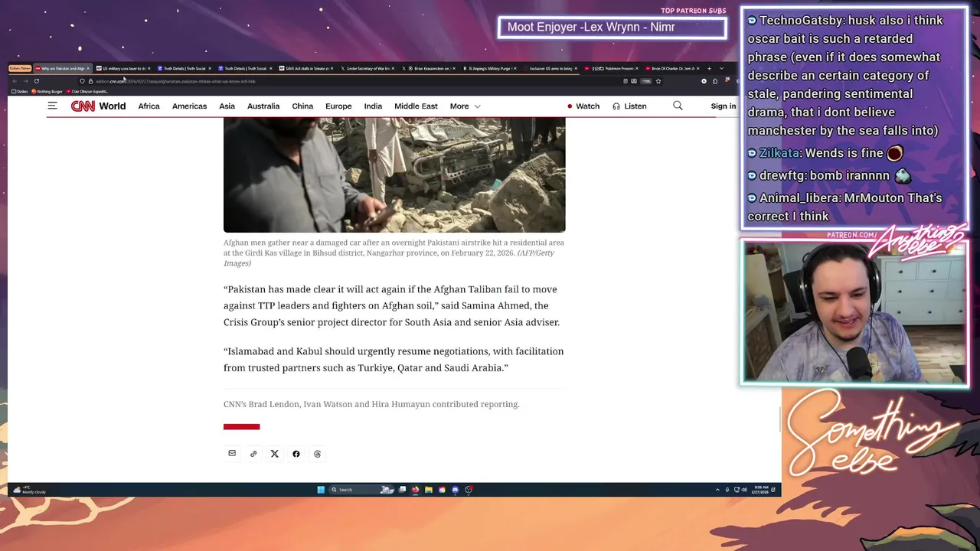This screenshot has height=551, width=980.
Task: Click the page vertical scrollbar thumb
Action: tap(779, 419)
